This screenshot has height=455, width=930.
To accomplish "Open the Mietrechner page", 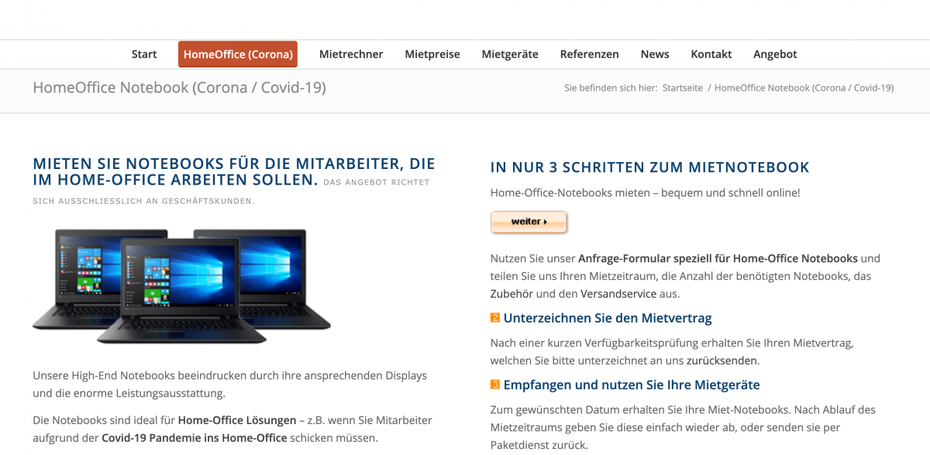I will pos(351,54).
